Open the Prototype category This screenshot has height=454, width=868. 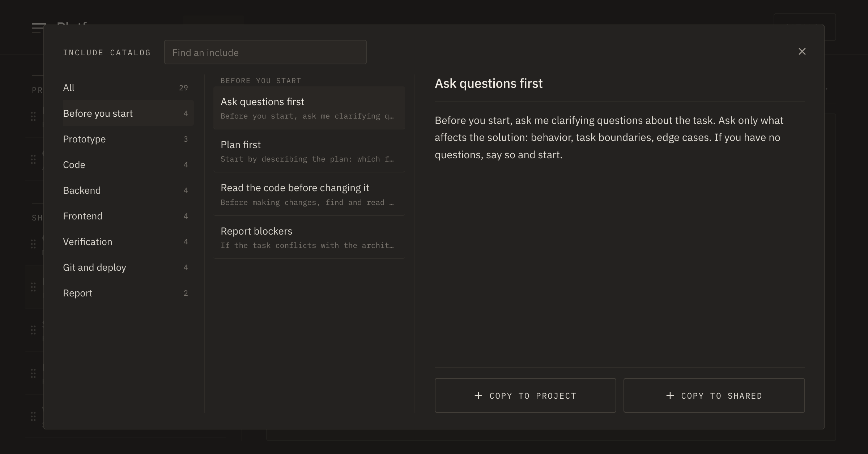pos(128,139)
